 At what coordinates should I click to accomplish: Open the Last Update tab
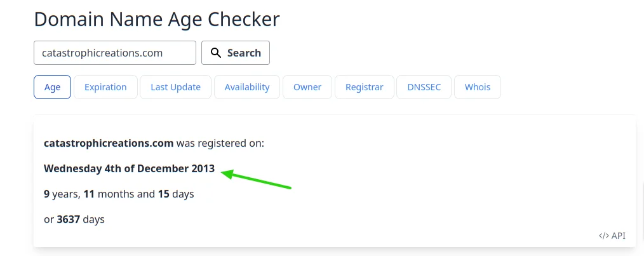(175, 87)
